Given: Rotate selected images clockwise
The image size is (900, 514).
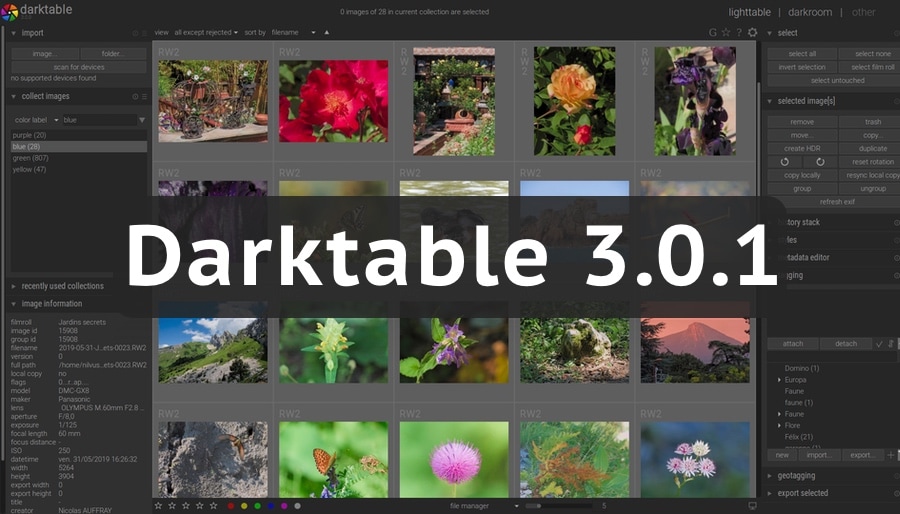Looking at the screenshot, I should (820, 162).
